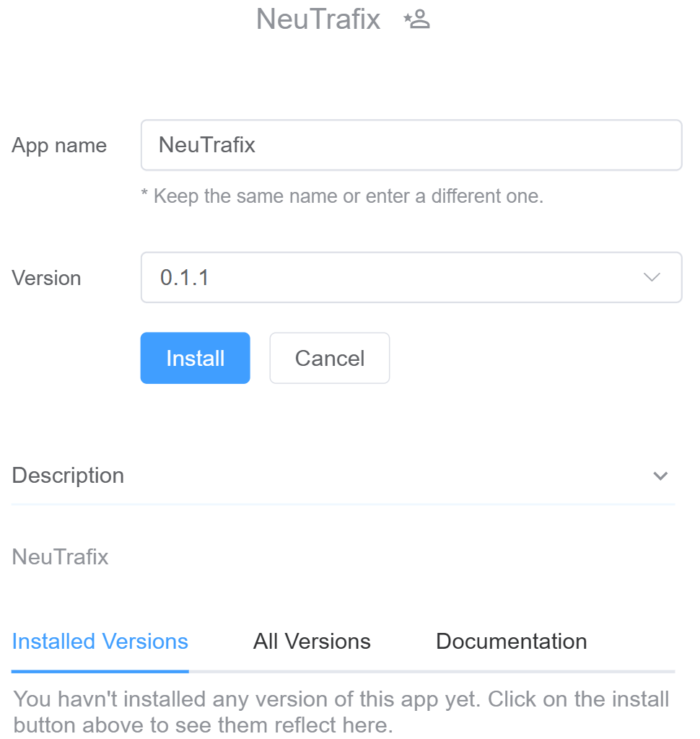
Task: Click the hint text under App name
Action: click(x=342, y=196)
